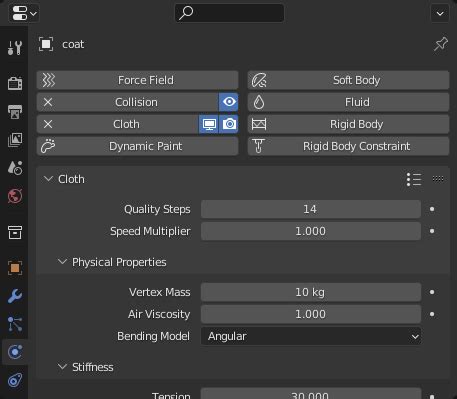The height and width of the screenshot is (399, 457).
Task: Click the Collision physics button label
Action: (x=136, y=102)
